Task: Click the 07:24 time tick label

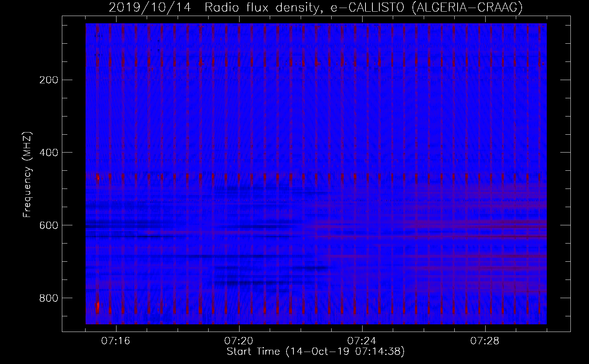Action: click(x=362, y=341)
